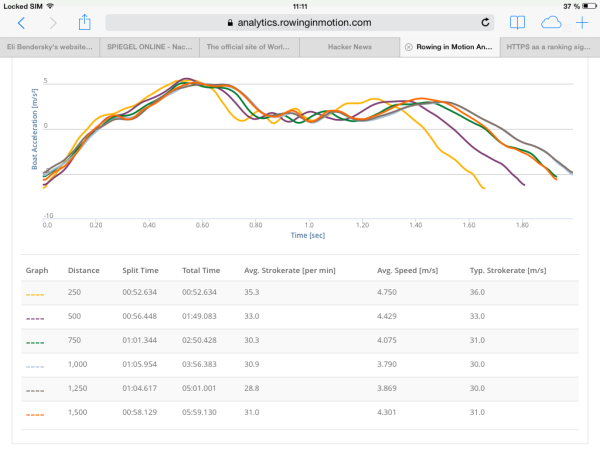Click average speed value 4.301

(x=387, y=412)
